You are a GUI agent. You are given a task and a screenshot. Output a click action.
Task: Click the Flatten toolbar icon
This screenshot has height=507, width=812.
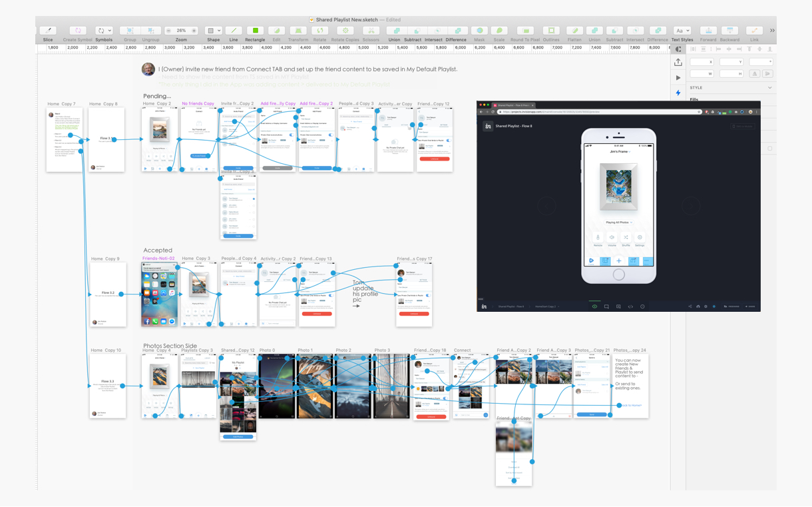(x=574, y=31)
